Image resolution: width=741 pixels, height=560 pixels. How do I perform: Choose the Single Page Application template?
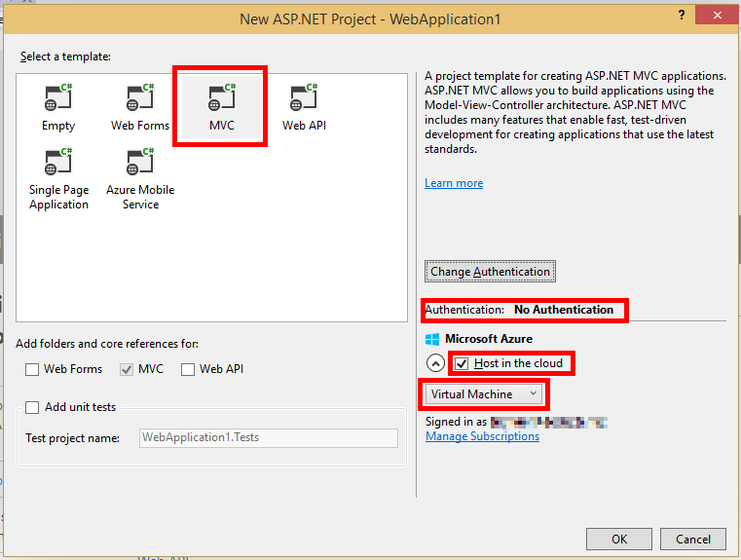pyautogui.click(x=58, y=179)
